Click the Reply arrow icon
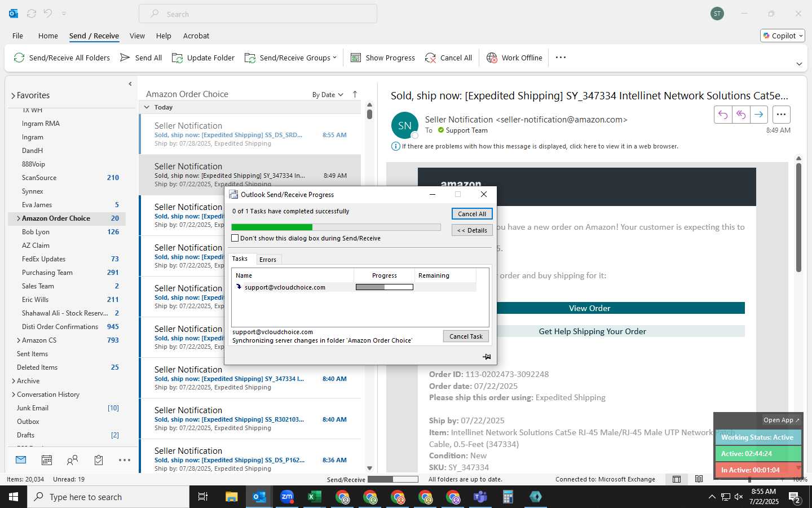This screenshot has height=508, width=812. click(723, 115)
